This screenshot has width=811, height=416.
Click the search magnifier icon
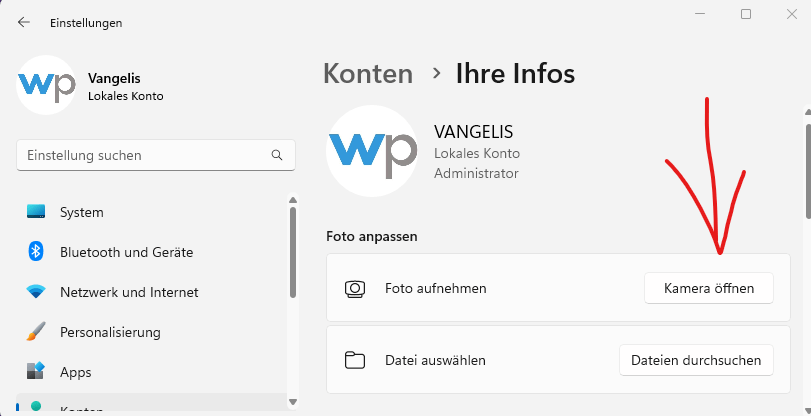pos(277,156)
